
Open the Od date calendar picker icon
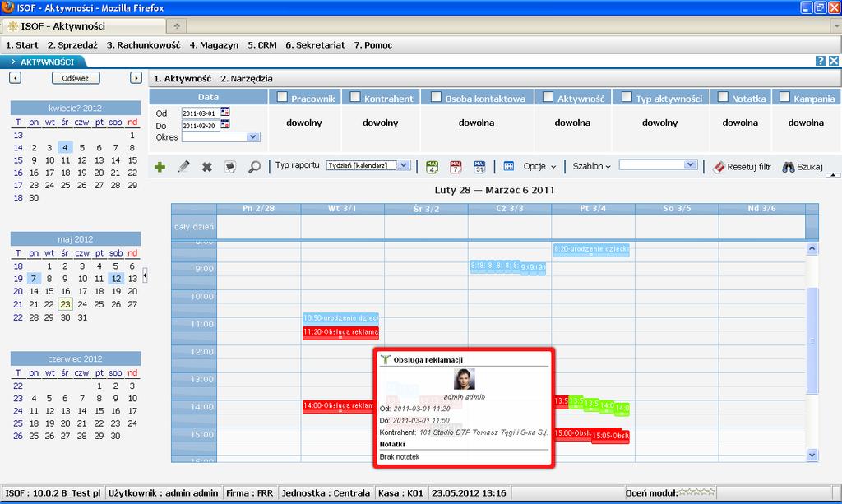[x=225, y=112]
